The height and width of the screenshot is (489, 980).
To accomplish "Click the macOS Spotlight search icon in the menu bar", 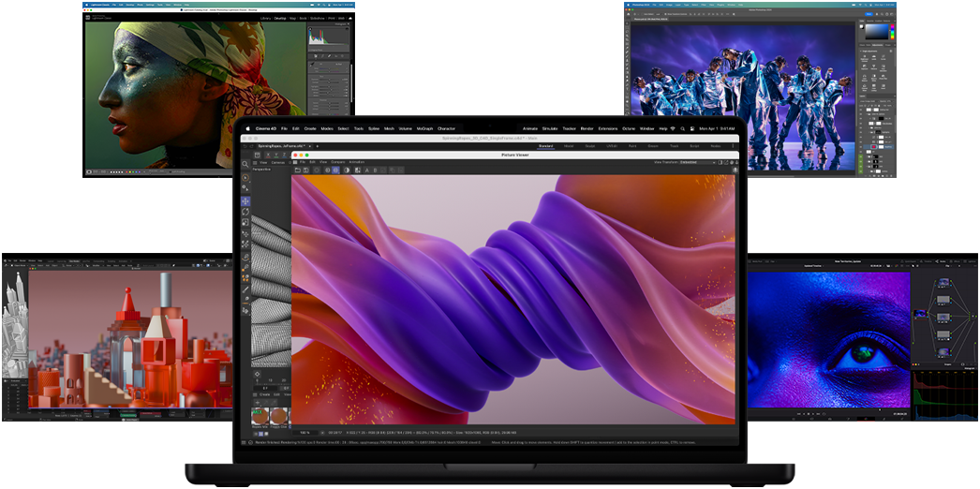I will (682, 128).
